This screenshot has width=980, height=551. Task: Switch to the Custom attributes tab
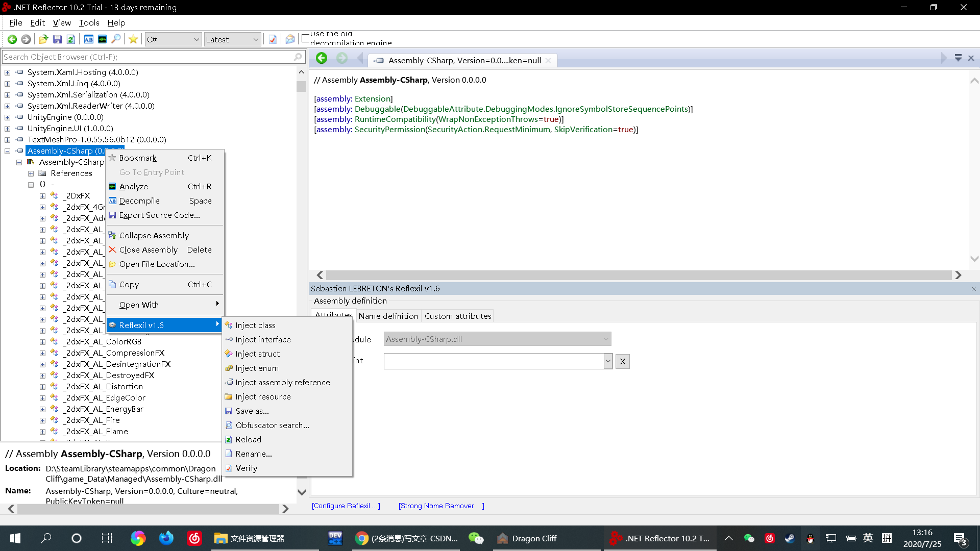coord(457,316)
